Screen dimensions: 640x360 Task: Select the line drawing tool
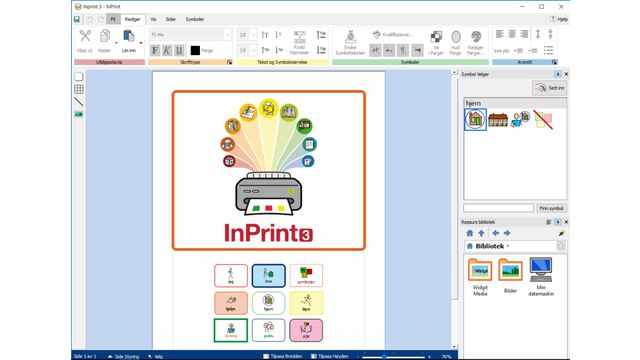pos(79,102)
